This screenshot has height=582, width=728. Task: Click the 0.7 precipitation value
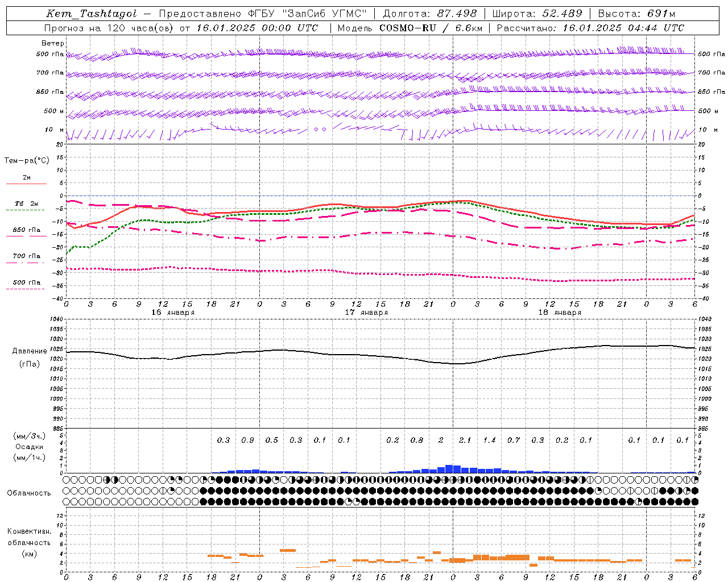pyautogui.click(x=514, y=440)
